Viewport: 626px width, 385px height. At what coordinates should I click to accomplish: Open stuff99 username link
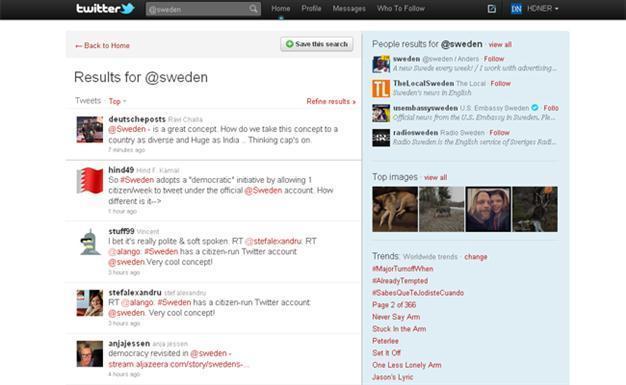[121, 231]
